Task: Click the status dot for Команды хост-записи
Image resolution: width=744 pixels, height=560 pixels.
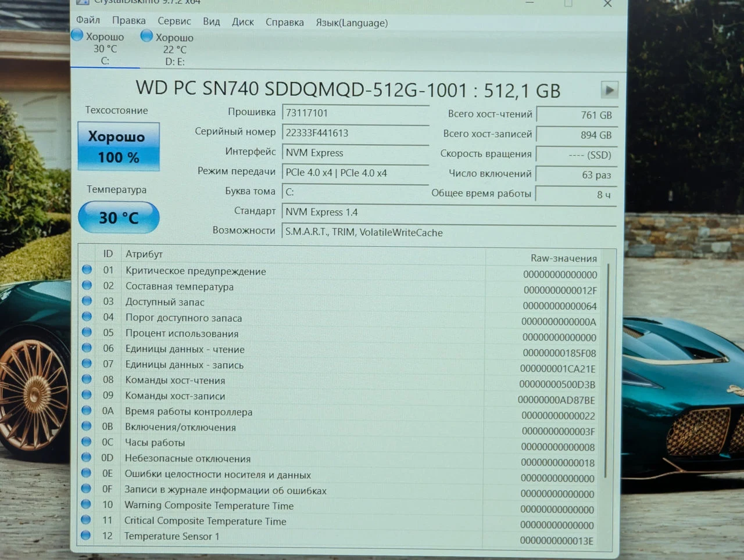Action: (87, 395)
